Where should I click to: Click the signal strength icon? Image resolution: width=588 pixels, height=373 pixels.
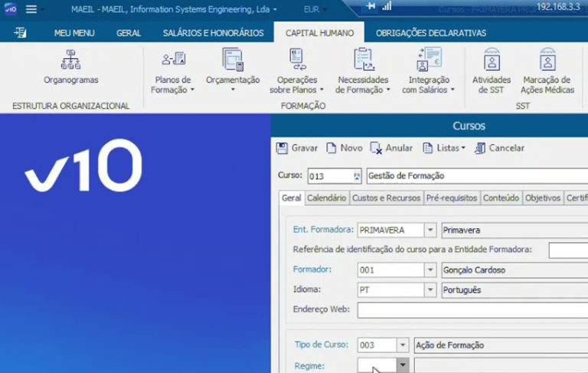(387, 6)
